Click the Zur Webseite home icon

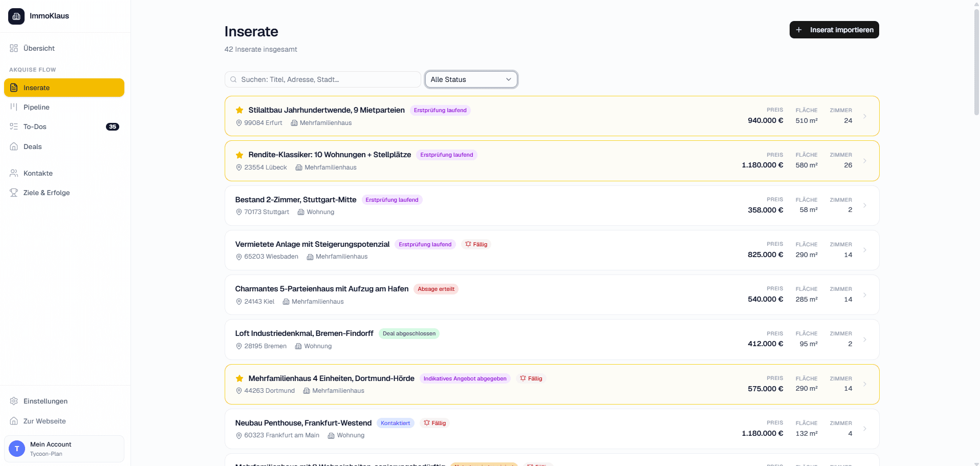click(14, 421)
